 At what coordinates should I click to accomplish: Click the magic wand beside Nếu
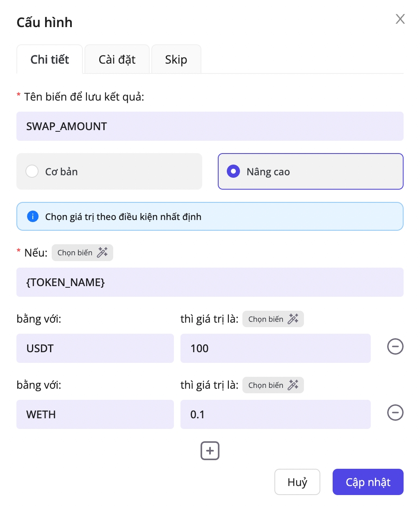[x=102, y=252]
